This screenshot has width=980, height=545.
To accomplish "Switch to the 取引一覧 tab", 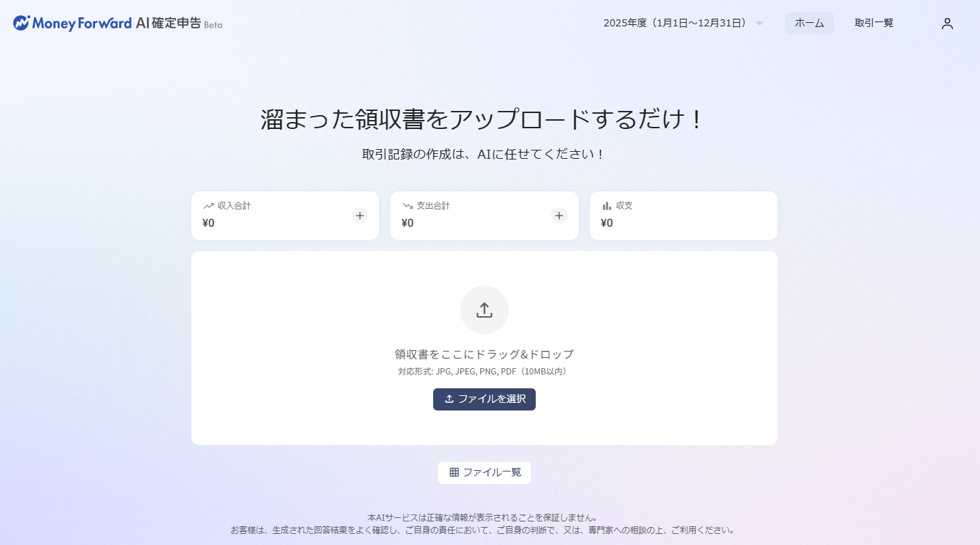I will click(x=874, y=23).
